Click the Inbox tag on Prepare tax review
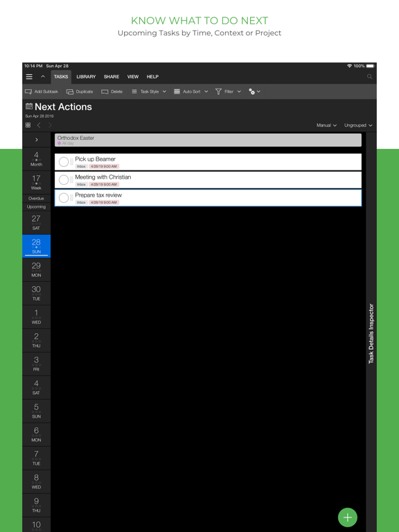This screenshot has height=532, width=399. pos(82,202)
